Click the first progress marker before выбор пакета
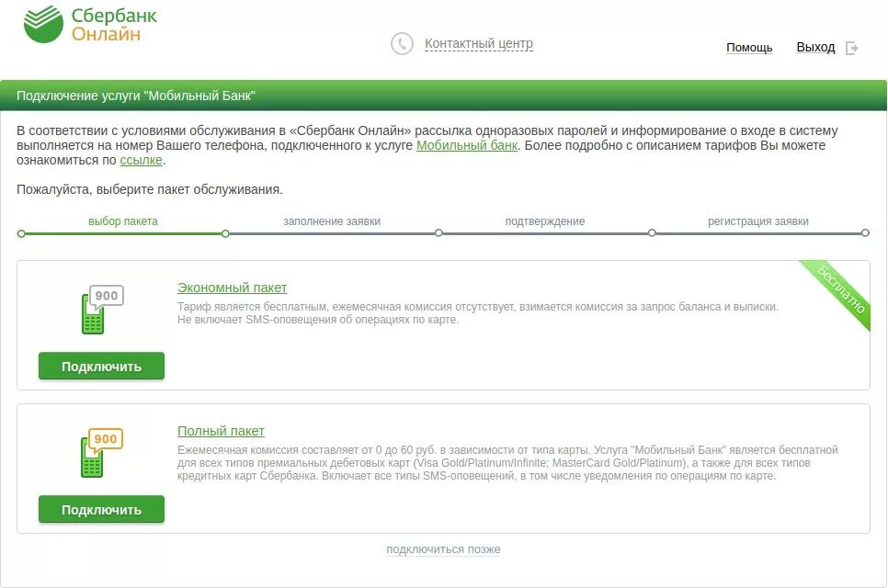Viewport: 888px width, 588px height. point(21,233)
